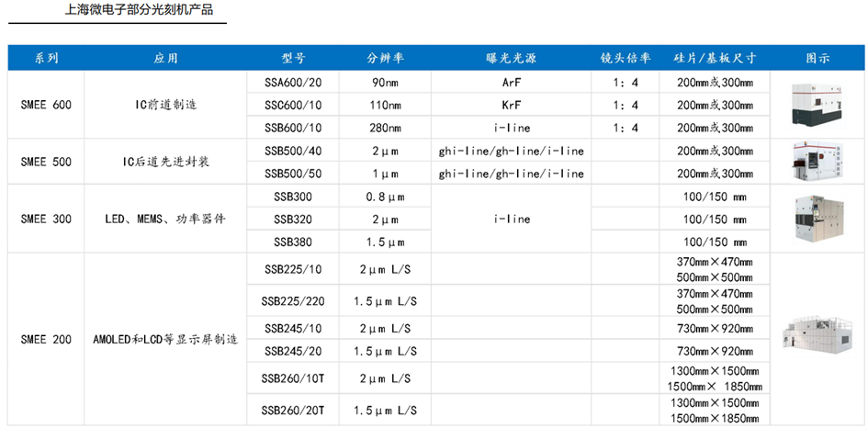Select the SMEE 200 series cell
Viewport: 868px width, 428px height.
point(46,340)
